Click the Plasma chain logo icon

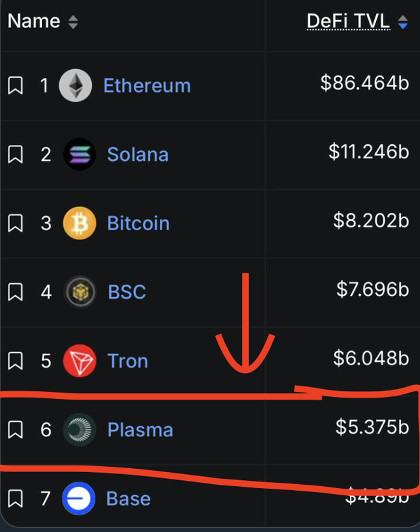pyautogui.click(x=79, y=430)
